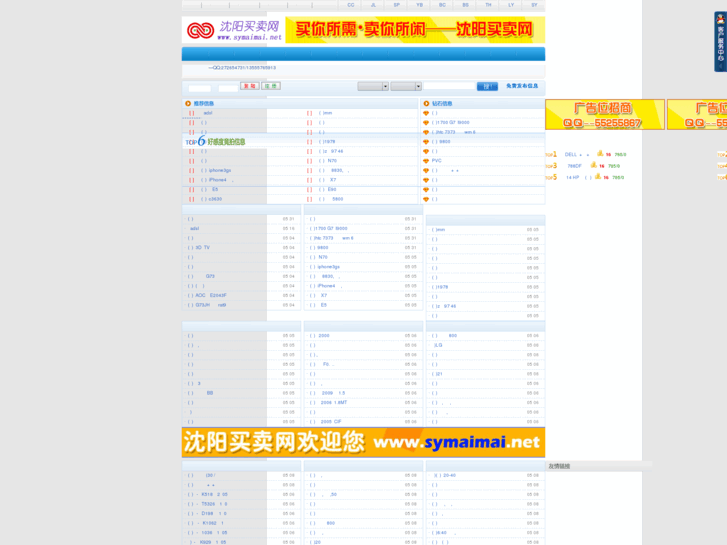This screenshot has width=727, height=545.
Task: Click the red bracket icon beside c3630
Action: [x=191, y=199]
